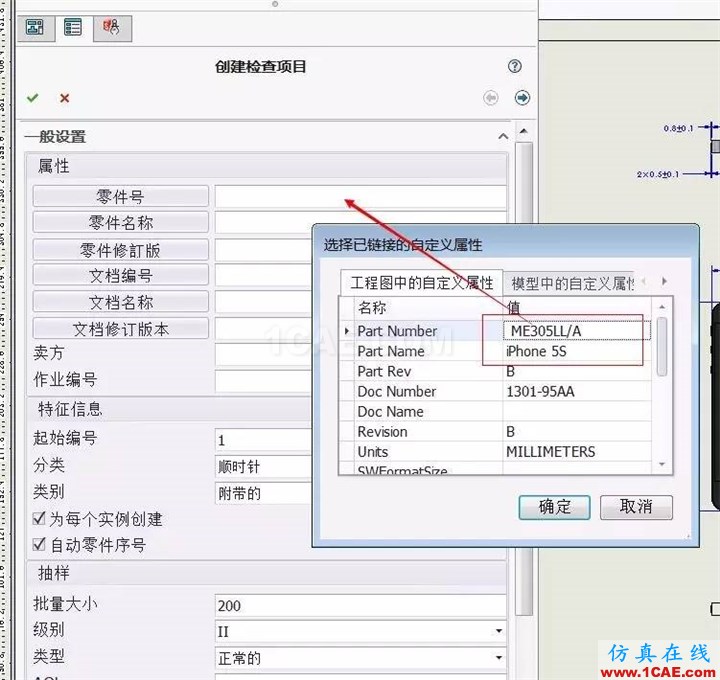Open the 类别 dropdown showing 附带的
This screenshot has height=680, width=720.
(x=264, y=493)
